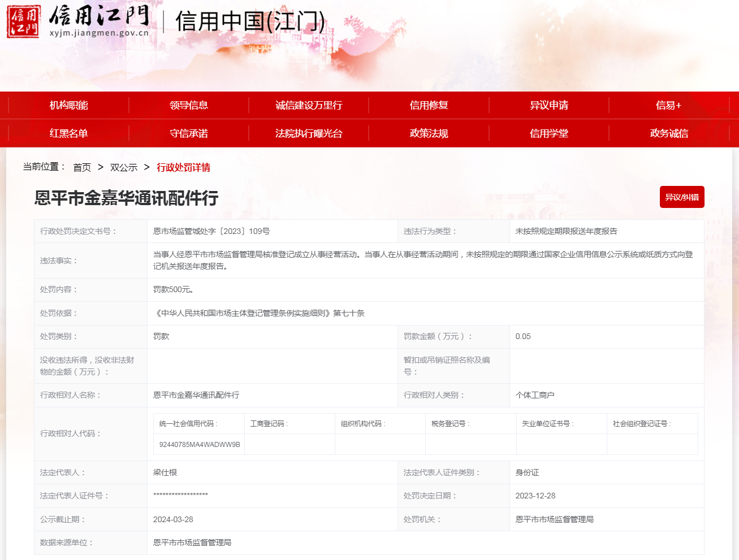Click the 组织机构代码 column header

(363, 424)
